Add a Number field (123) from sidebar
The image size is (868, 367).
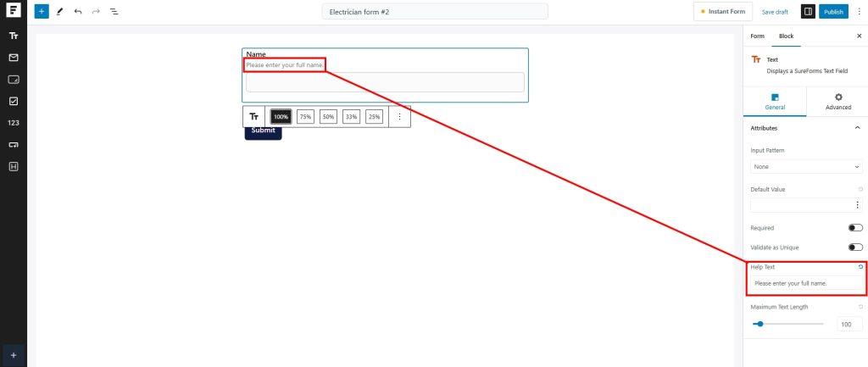tap(14, 123)
